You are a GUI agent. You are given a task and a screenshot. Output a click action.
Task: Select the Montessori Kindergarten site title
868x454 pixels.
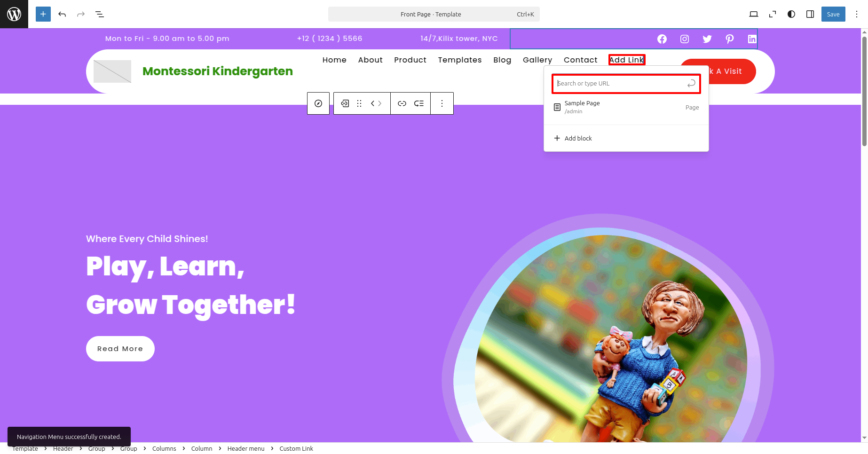tap(218, 71)
